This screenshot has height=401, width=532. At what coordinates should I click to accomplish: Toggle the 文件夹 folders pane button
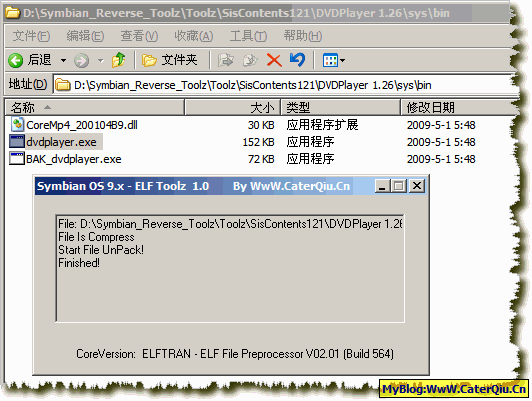(169, 60)
